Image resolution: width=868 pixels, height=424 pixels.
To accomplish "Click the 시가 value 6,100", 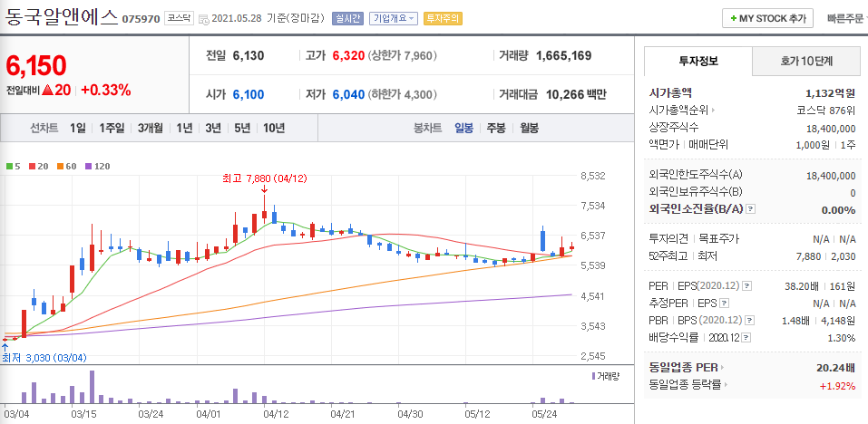I will (x=249, y=94).
